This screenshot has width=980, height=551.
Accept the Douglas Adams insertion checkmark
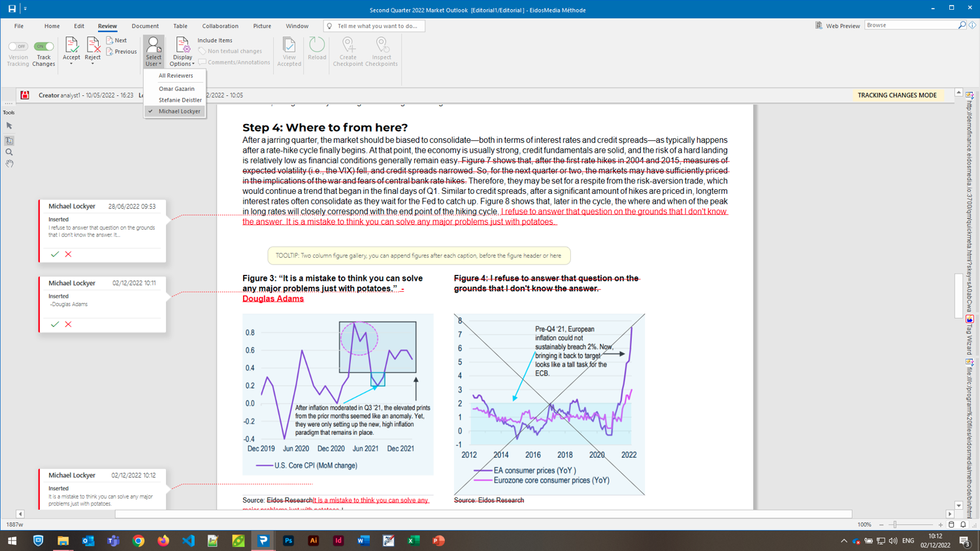55,324
